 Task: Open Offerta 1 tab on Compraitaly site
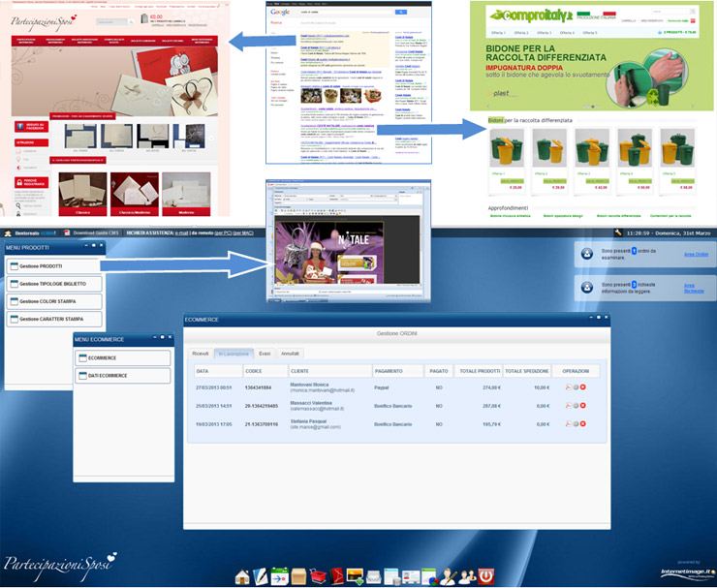pyautogui.click(x=498, y=33)
